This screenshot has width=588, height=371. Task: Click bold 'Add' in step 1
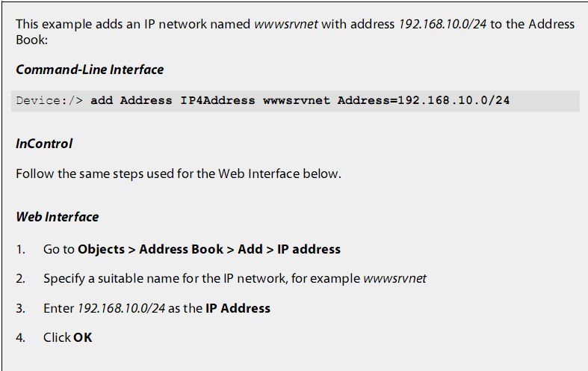pos(250,249)
